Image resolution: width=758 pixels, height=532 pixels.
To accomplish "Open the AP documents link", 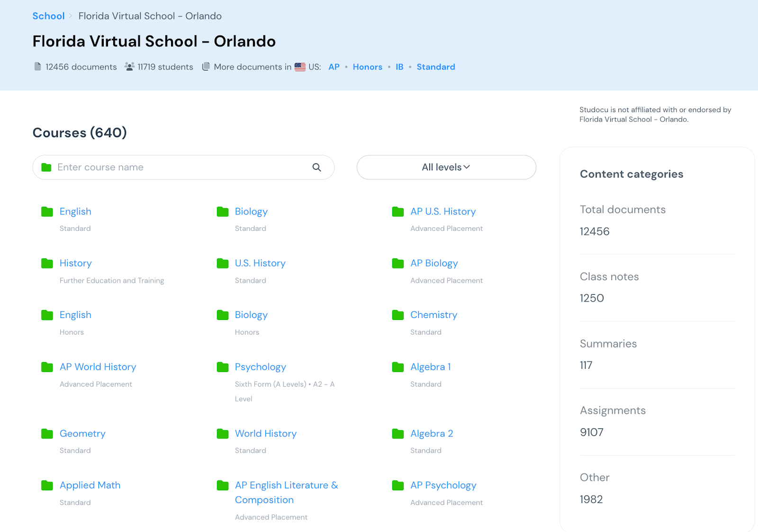I will point(334,67).
